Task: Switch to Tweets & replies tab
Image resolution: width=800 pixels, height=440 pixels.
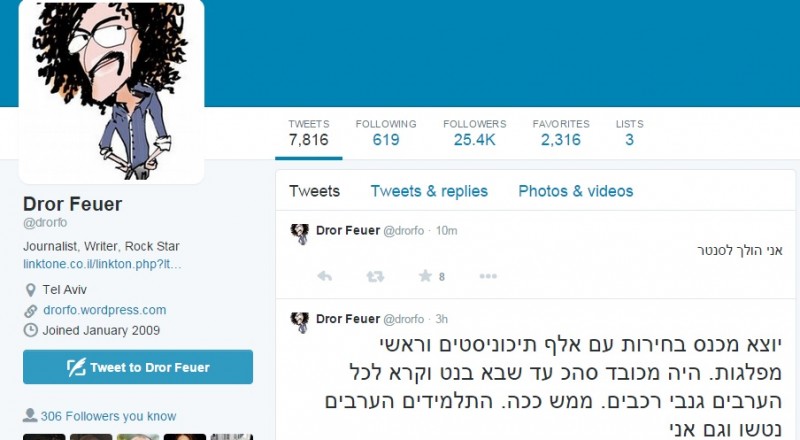Action: 429,191
